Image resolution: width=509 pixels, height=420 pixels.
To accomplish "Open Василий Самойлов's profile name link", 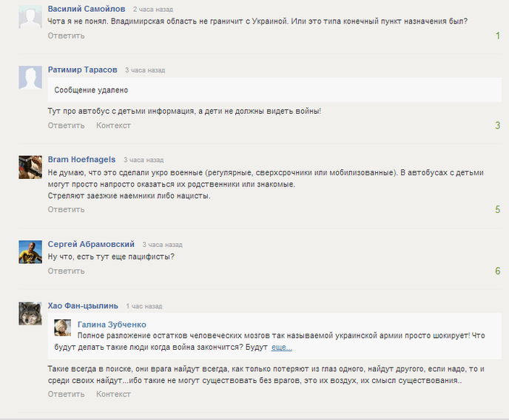I will (x=87, y=9).
